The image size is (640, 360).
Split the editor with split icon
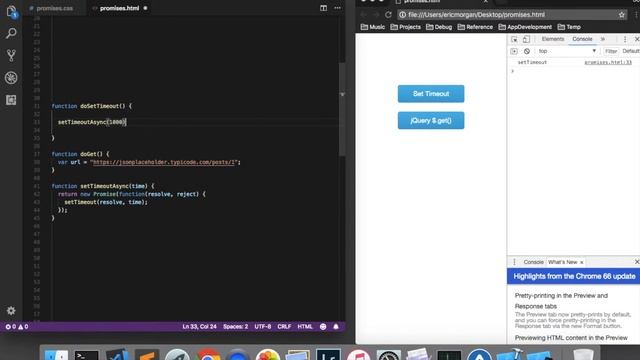[x=323, y=8]
